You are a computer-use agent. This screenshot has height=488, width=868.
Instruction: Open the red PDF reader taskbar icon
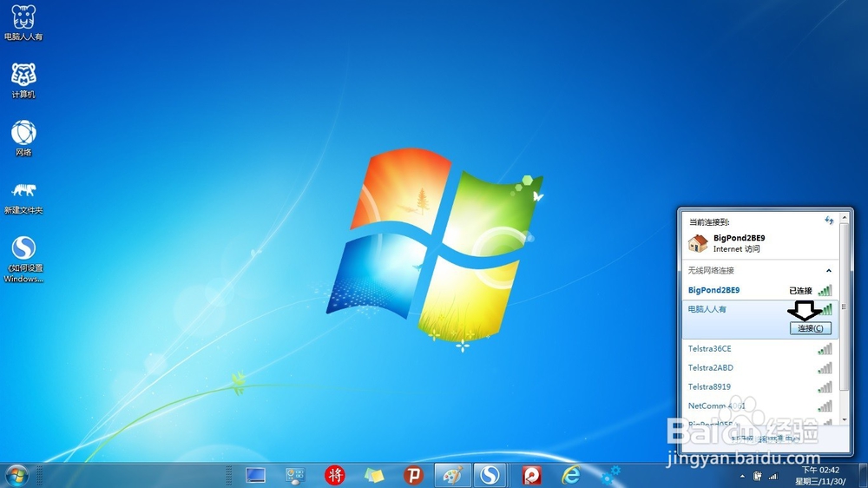click(x=531, y=475)
